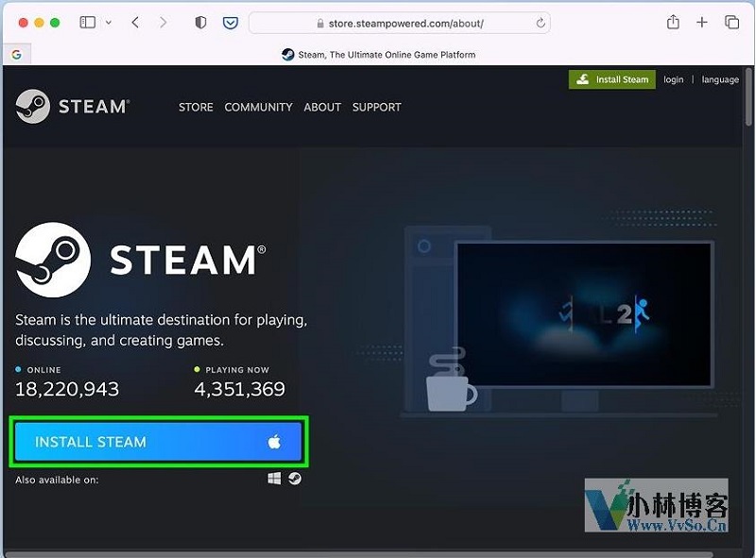Open the Share icon in the toolbar
756x558 pixels.
click(673, 22)
